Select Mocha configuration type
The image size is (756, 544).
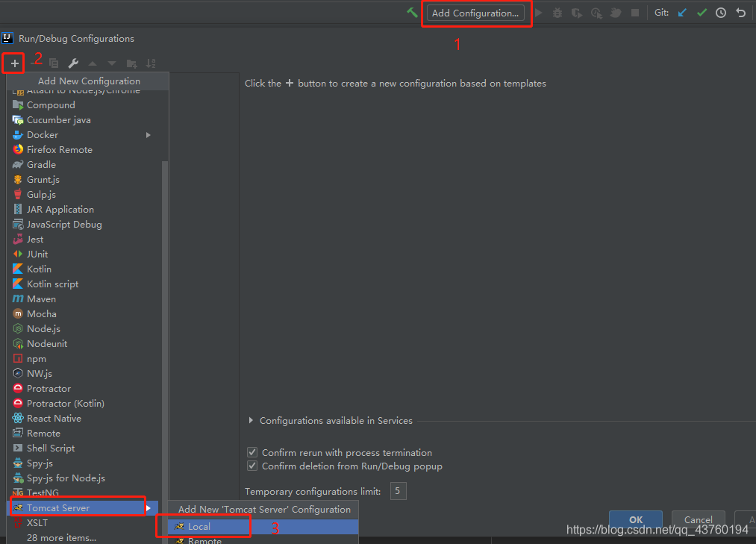81,314
